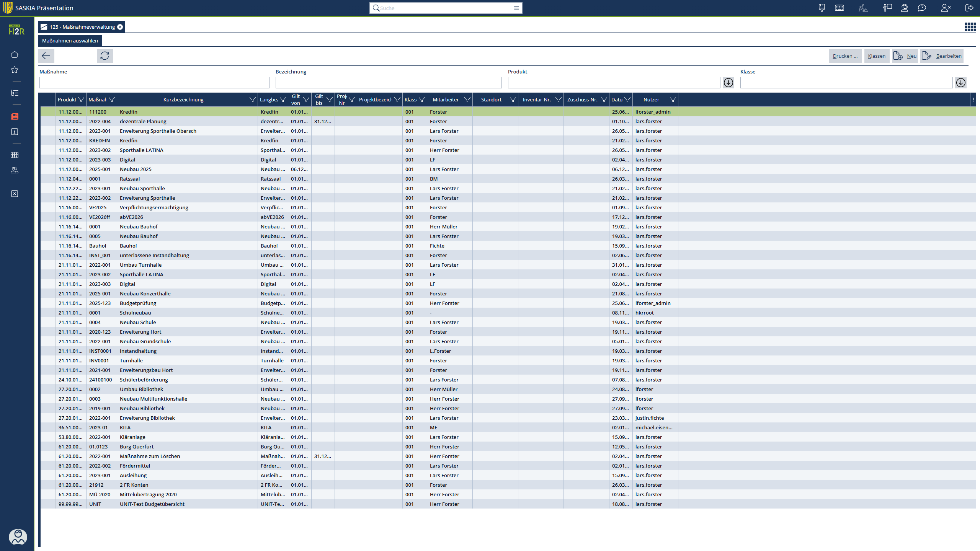This screenshot has width=980, height=551.
Task: Open the Produkt selection dropdown arrow
Action: point(728,83)
